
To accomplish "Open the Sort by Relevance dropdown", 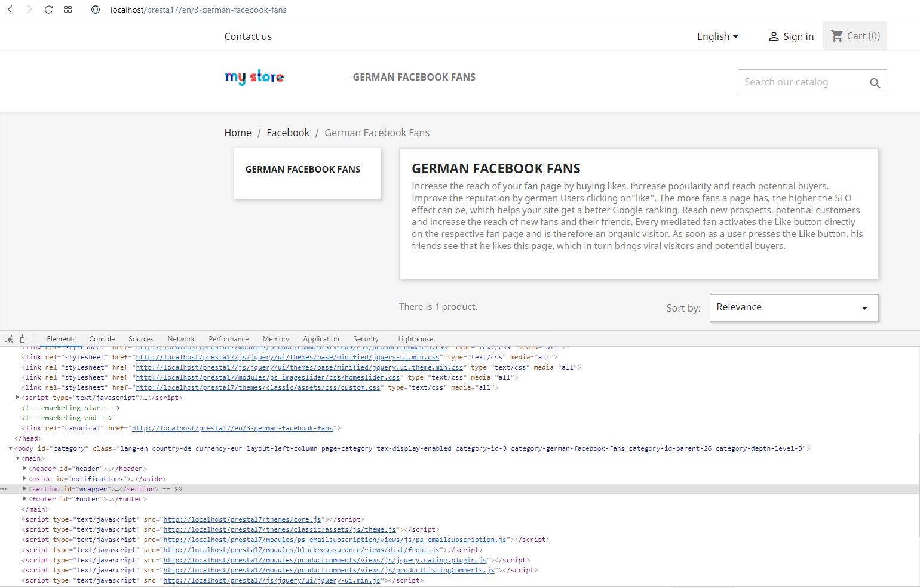I will point(794,307).
